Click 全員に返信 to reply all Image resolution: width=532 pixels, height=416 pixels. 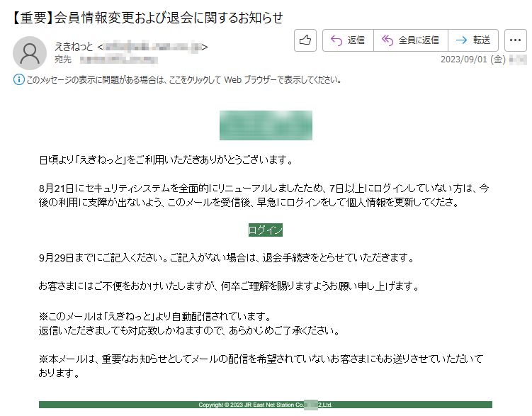pyautogui.click(x=411, y=40)
